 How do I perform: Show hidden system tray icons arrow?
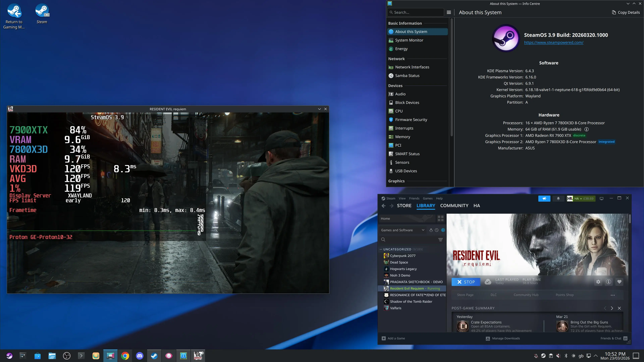[596, 356]
